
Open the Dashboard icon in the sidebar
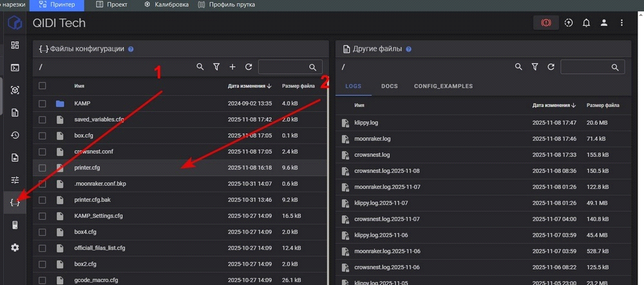point(15,44)
